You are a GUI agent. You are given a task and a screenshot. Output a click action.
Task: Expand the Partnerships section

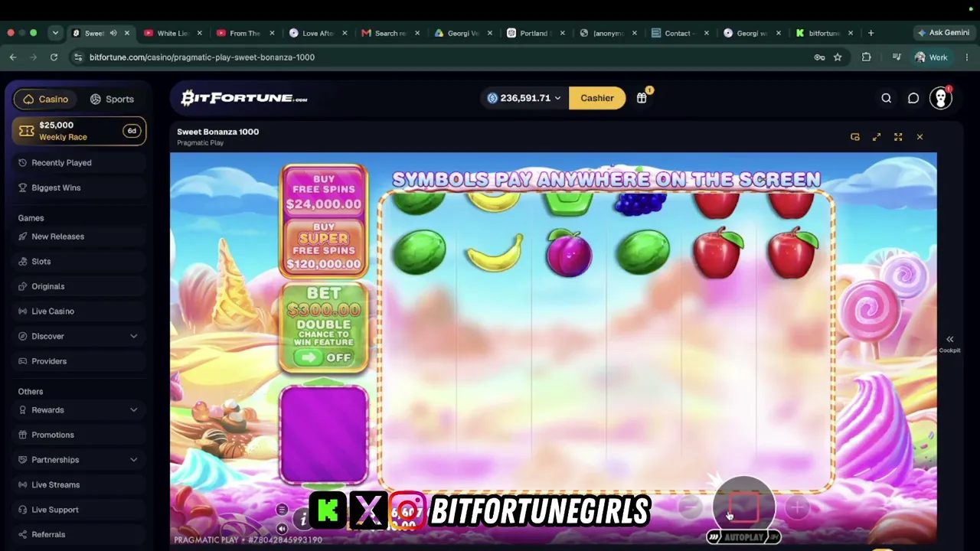(x=80, y=460)
